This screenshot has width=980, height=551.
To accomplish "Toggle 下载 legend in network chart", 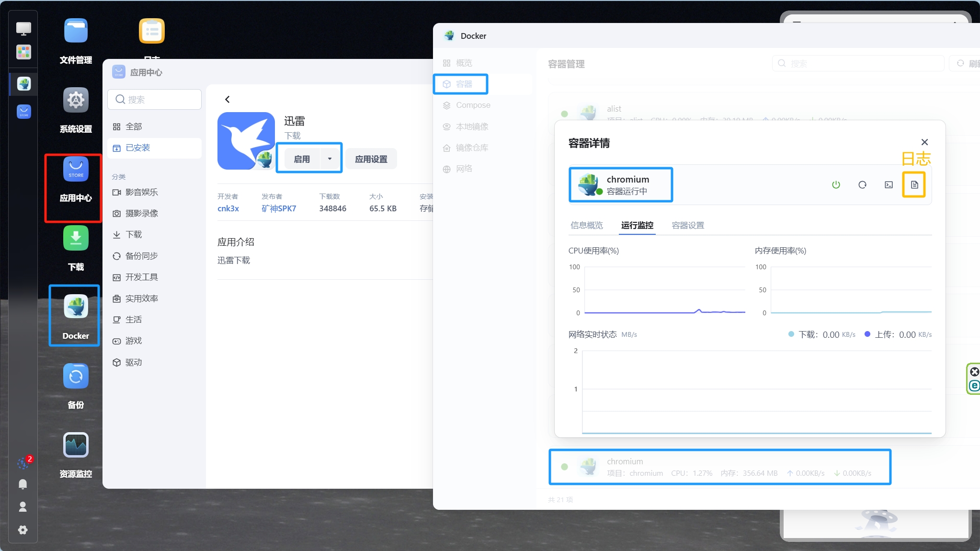I will coord(822,334).
